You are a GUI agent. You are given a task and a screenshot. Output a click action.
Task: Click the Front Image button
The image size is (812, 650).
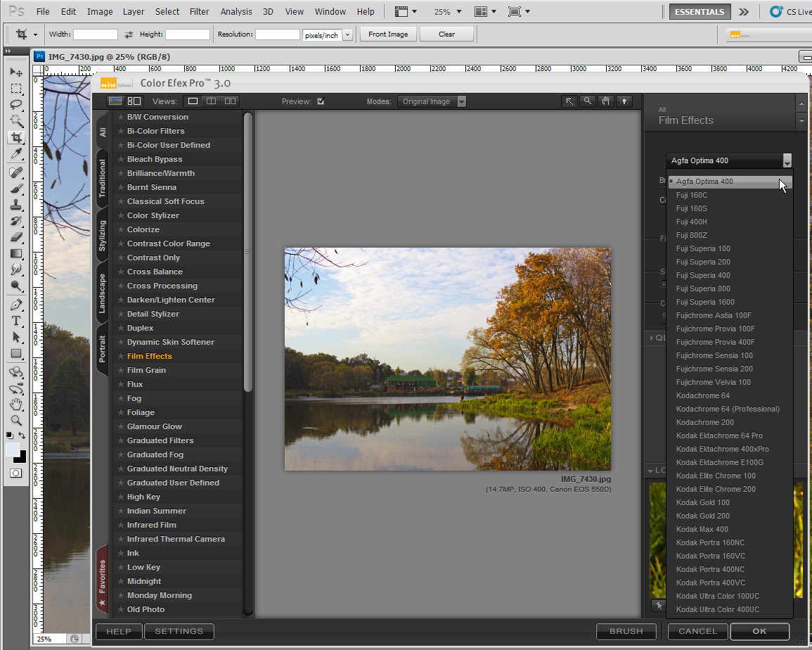click(388, 34)
